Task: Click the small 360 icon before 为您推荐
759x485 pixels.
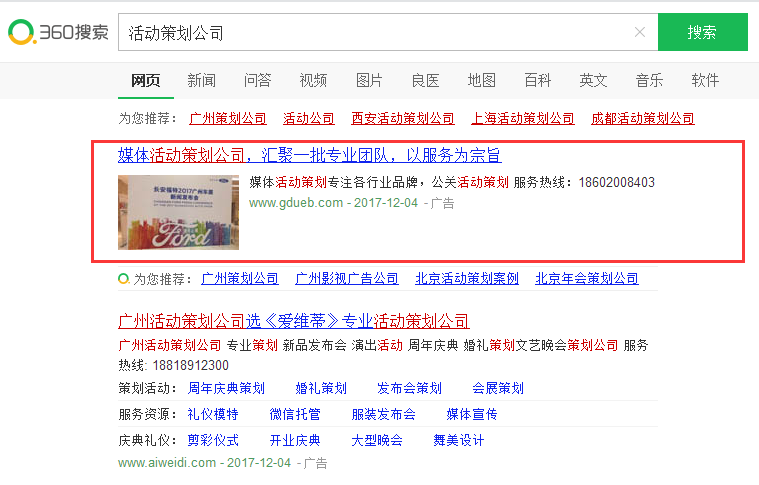Action: pos(124,279)
